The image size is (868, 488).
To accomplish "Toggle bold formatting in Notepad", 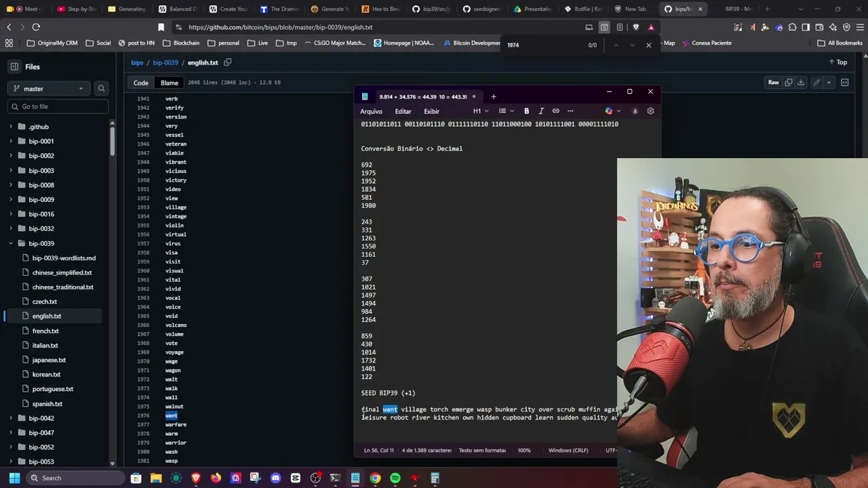I will coord(526,111).
